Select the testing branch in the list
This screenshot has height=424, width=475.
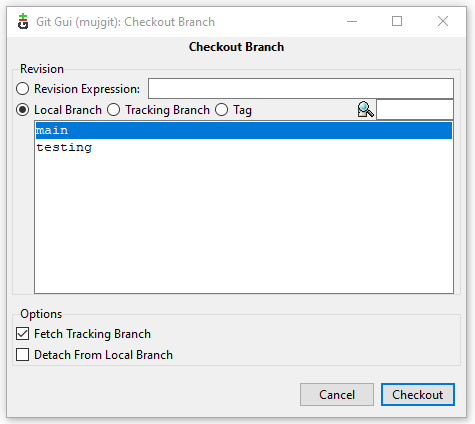pos(244,147)
